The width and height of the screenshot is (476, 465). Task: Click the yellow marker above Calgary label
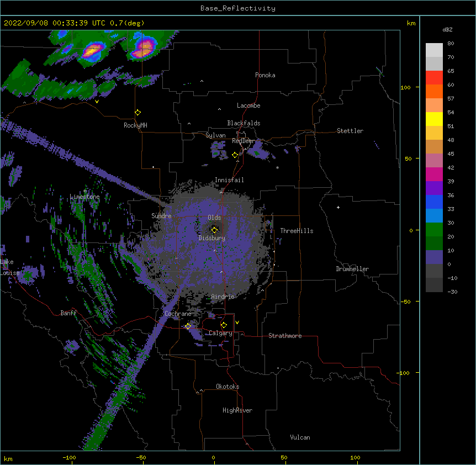224,325
